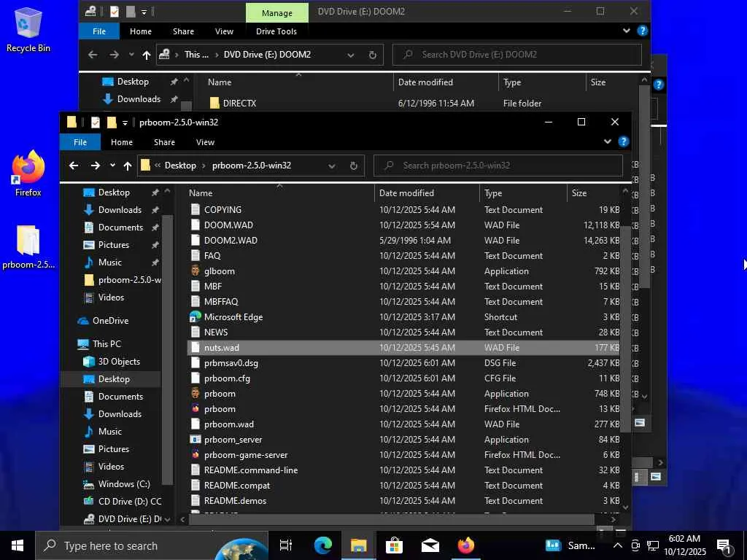Launch the Firefox desktop shortcut
The image size is (747, 560).
tap(28, 174)
